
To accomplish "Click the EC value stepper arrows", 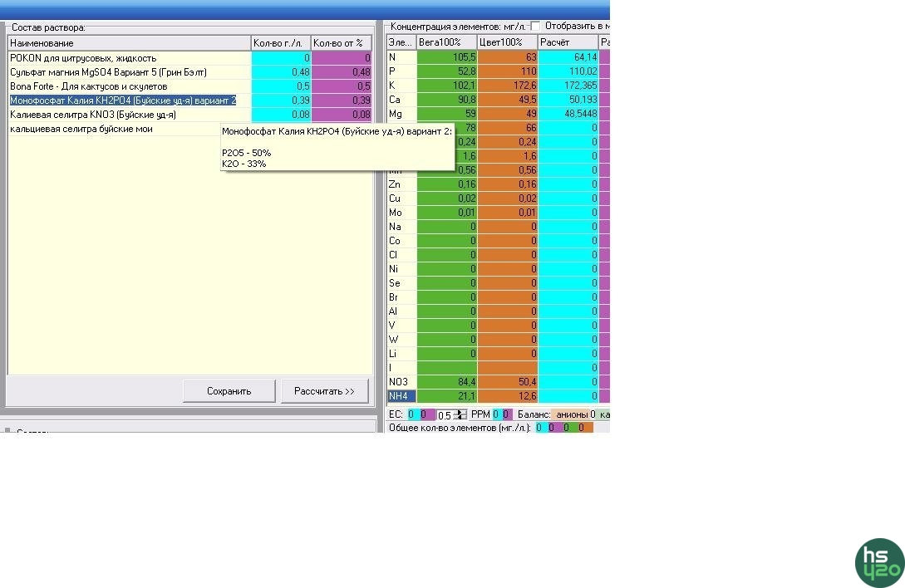I will point(459,414).
